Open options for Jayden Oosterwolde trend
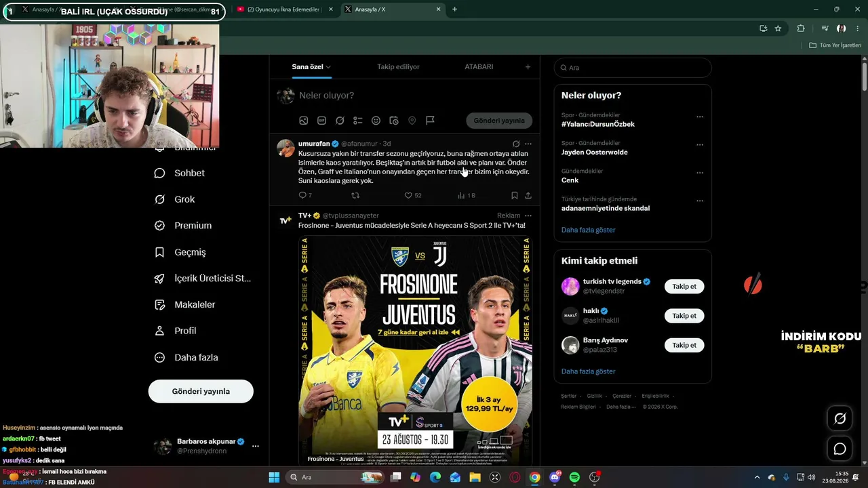Image resolution: width=868 pixels, height=488 pixels. [x=700, y=144]
